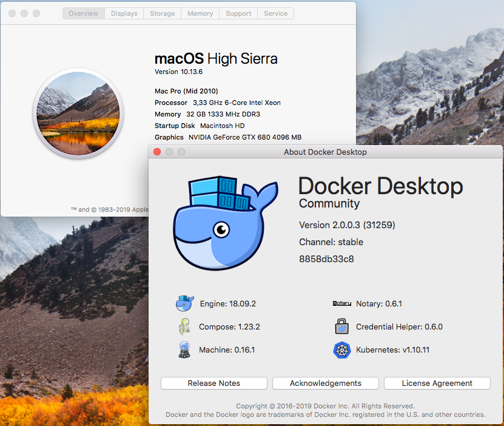Viewport: 504px width, 426px height.
Task: Click the macOS High Sierra round image
Action: (78, 113)
